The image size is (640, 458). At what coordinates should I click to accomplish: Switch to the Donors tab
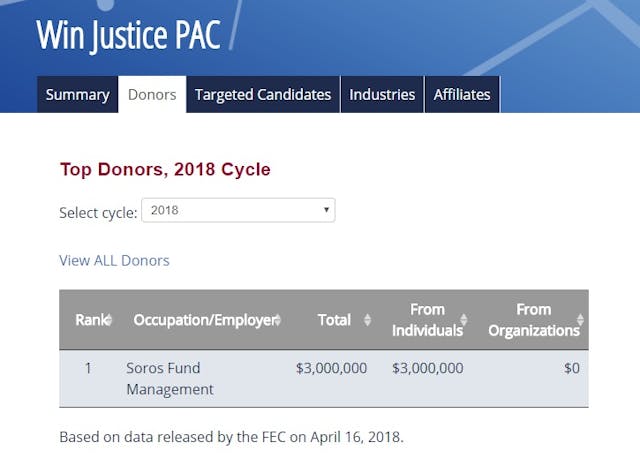[152, 95]
